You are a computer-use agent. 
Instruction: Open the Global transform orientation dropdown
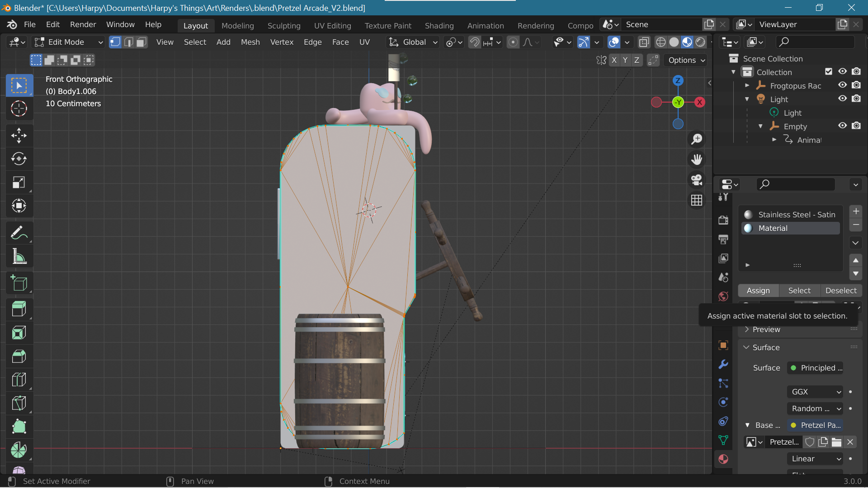(x=413, y=42)
